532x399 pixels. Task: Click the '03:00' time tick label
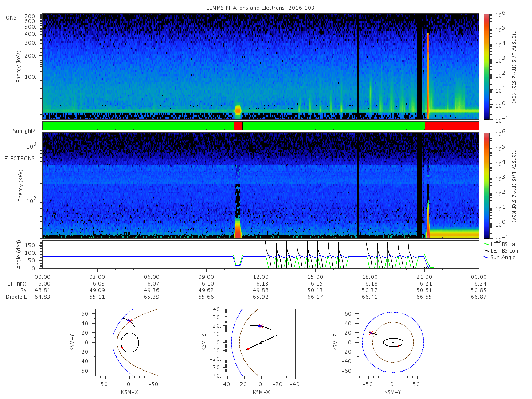[x=97, y=277]
